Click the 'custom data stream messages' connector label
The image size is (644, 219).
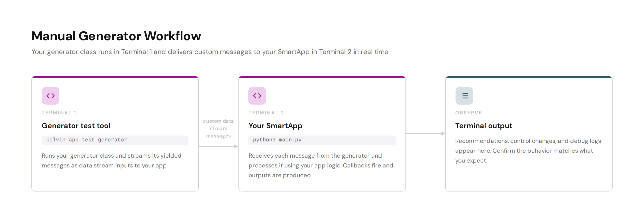218,128
